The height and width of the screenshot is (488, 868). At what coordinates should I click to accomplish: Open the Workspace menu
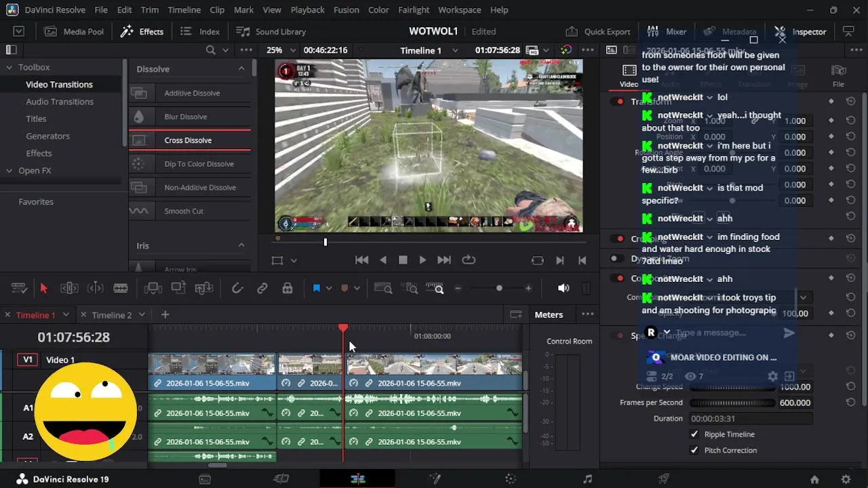[459, 9]
